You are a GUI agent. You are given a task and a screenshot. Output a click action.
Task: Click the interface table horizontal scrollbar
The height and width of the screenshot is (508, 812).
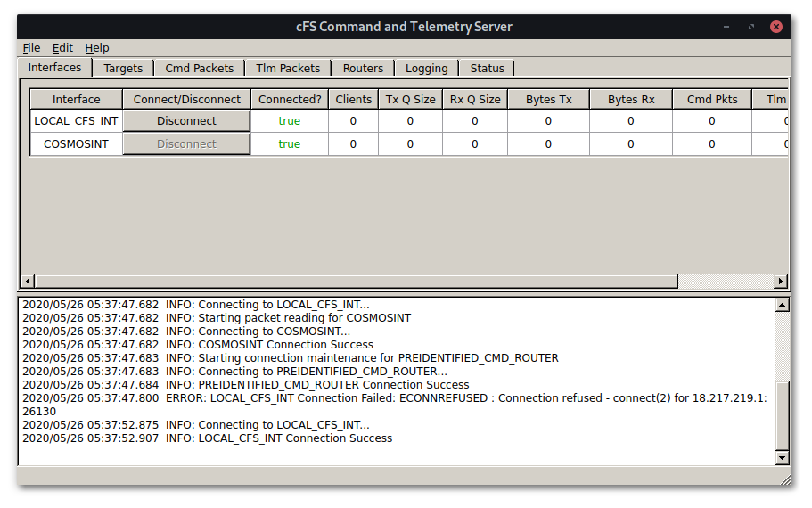(x=357, y=282)
